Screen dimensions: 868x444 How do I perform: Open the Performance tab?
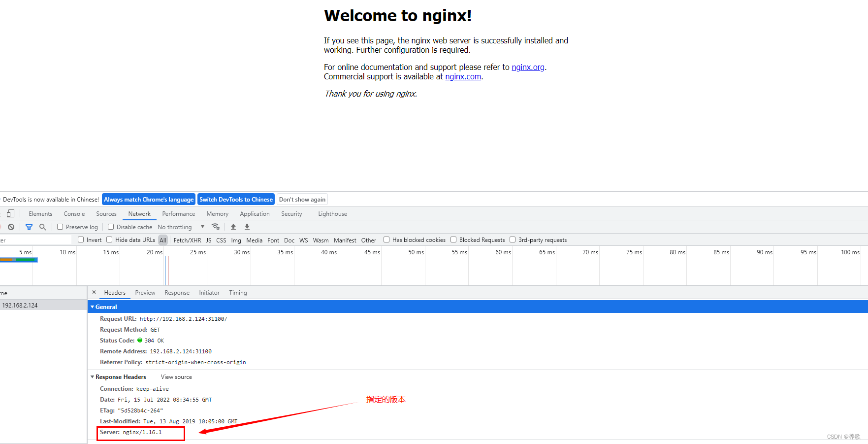click(179, 213)
